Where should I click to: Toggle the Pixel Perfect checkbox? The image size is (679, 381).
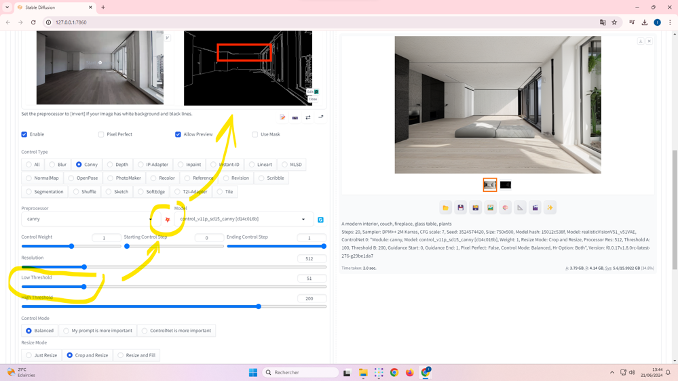pyautogui.click(x=101, y=135)
